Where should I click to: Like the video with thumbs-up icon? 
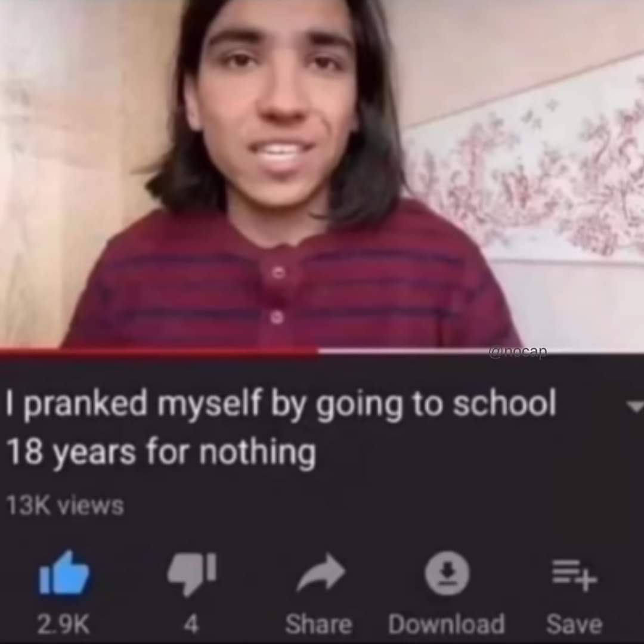tap(64, 572)
